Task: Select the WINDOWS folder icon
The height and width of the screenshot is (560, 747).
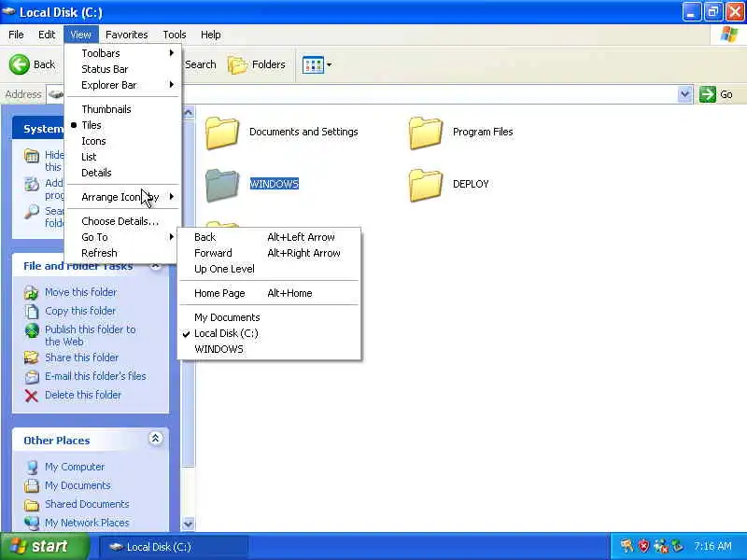Action: pyautogui.click(x=222, y=185)
